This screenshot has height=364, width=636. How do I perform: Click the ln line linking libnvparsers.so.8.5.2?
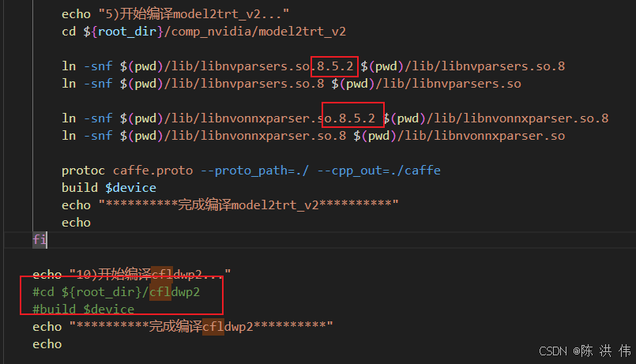[313, 66]
